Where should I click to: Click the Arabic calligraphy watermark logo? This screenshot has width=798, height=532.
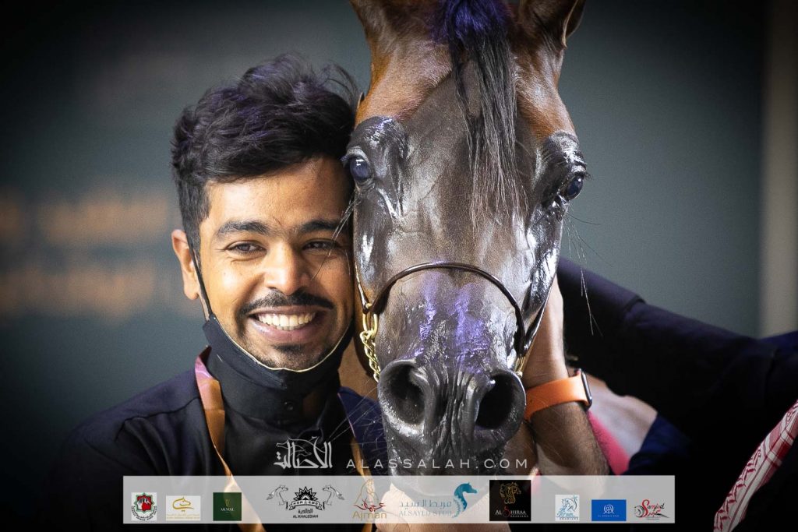[304, 454]
